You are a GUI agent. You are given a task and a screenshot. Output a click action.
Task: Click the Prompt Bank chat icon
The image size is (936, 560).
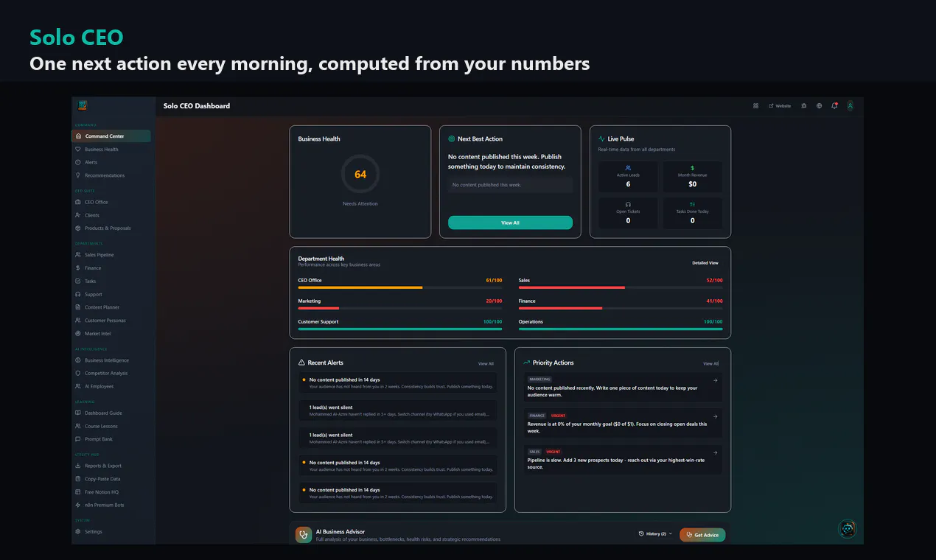(78, 439)
